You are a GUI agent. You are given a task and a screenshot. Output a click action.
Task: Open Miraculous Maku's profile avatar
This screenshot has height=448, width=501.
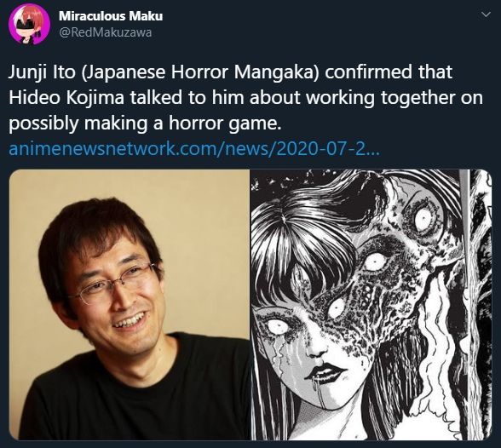pyautogui.click(x=29, y=24)
